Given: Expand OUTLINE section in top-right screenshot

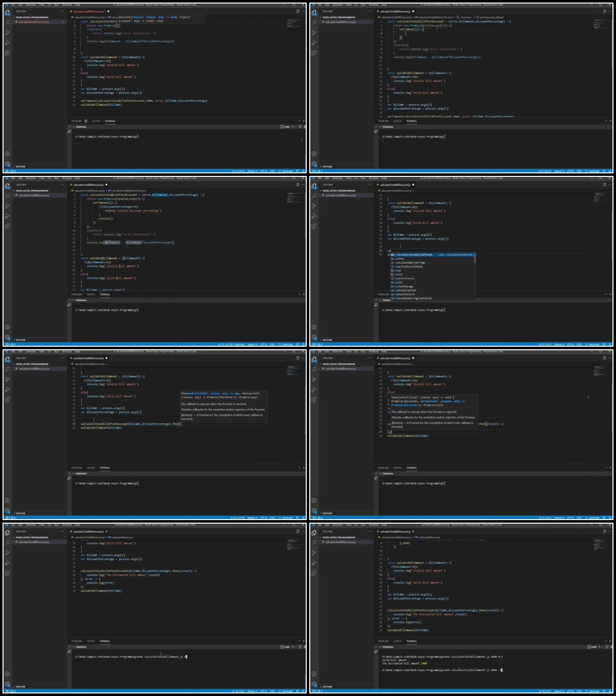Looking at the screenshot, I should (327, 166).
